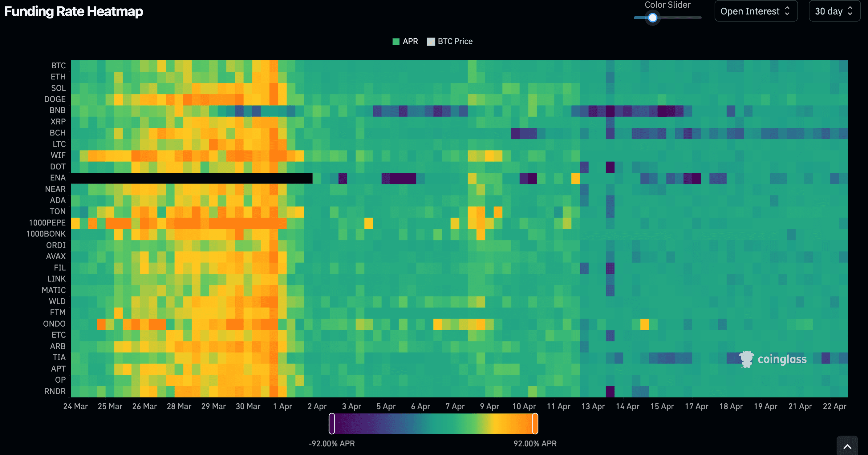This screenshot has height=455, width=868.
Task: Click the ONDO row label
Action: (x=54, y=324)
